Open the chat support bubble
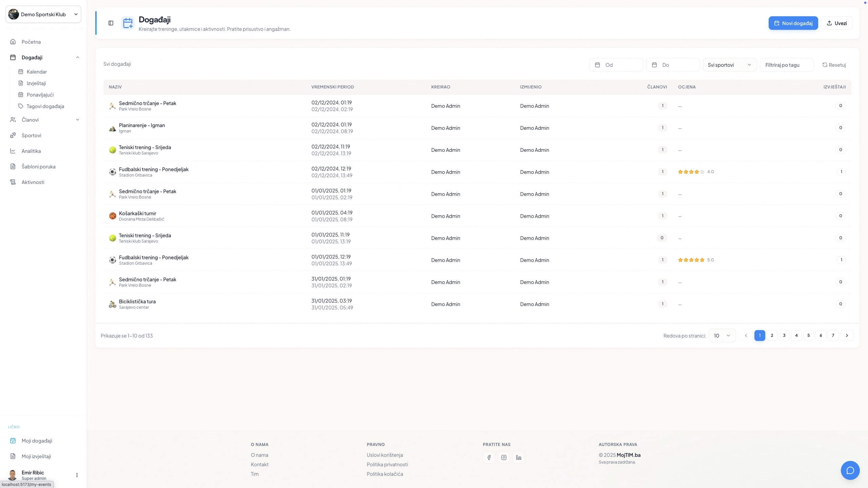This screenshot has width=868, height=488. coord(850,470)
